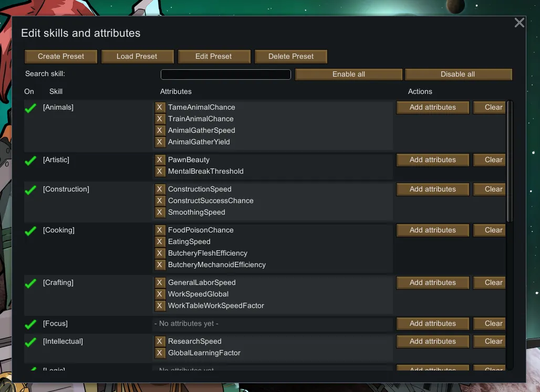Click the X next to WorkSpeedGlobal
The height and width of the screenshot is (392, 540).
tap(160, 294)
